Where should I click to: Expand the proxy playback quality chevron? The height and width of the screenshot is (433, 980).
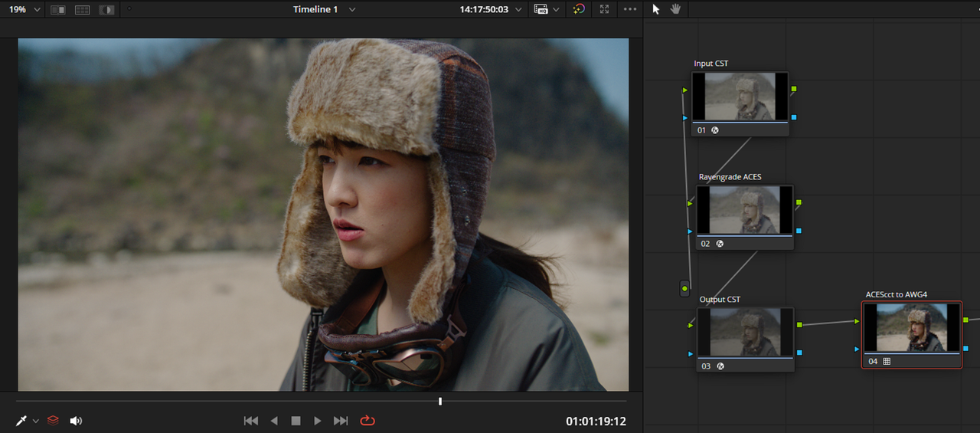[557, 9]
